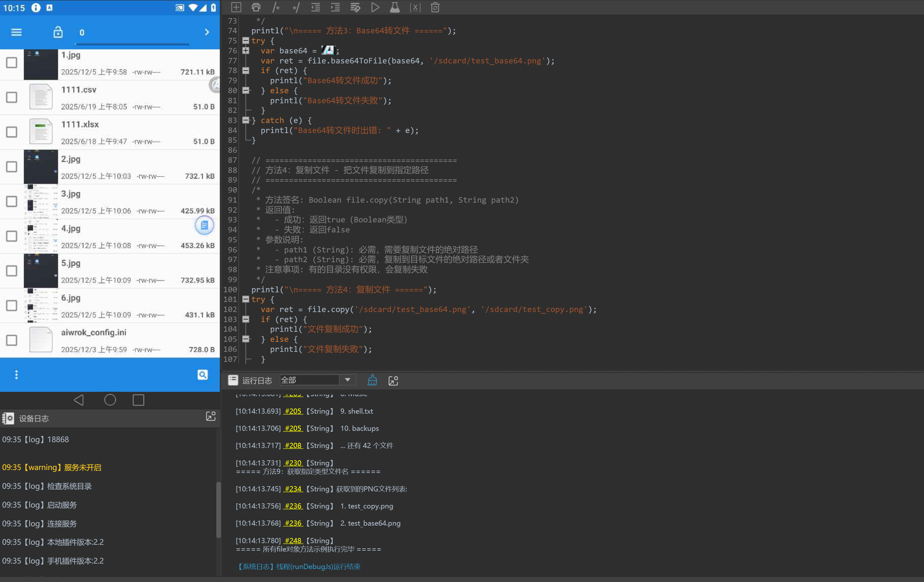
Task: Check the checkbox beside 1111.xlsx
Action: pyautogui.click(x=12, y=132)
